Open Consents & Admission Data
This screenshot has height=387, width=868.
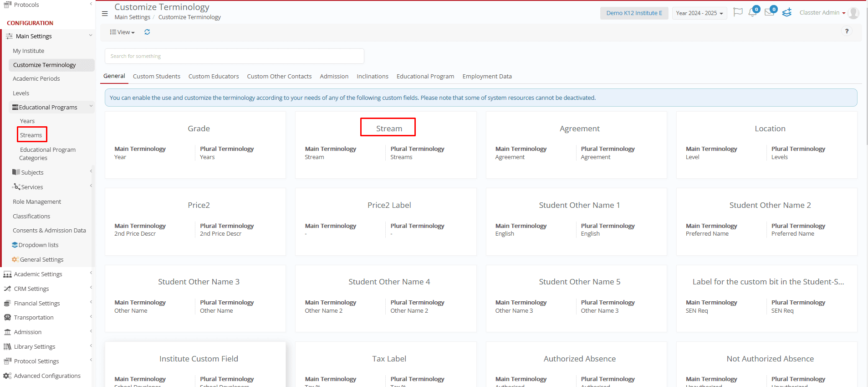pos(49,230)
